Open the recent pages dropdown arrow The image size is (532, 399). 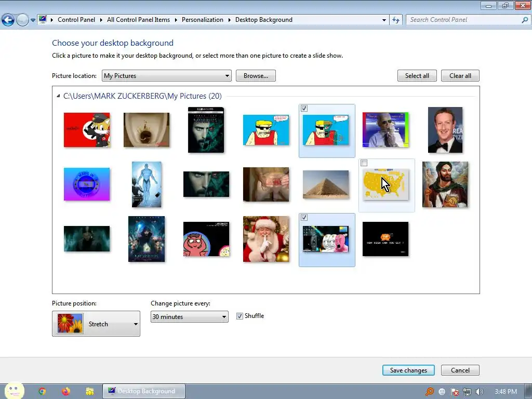33,20
